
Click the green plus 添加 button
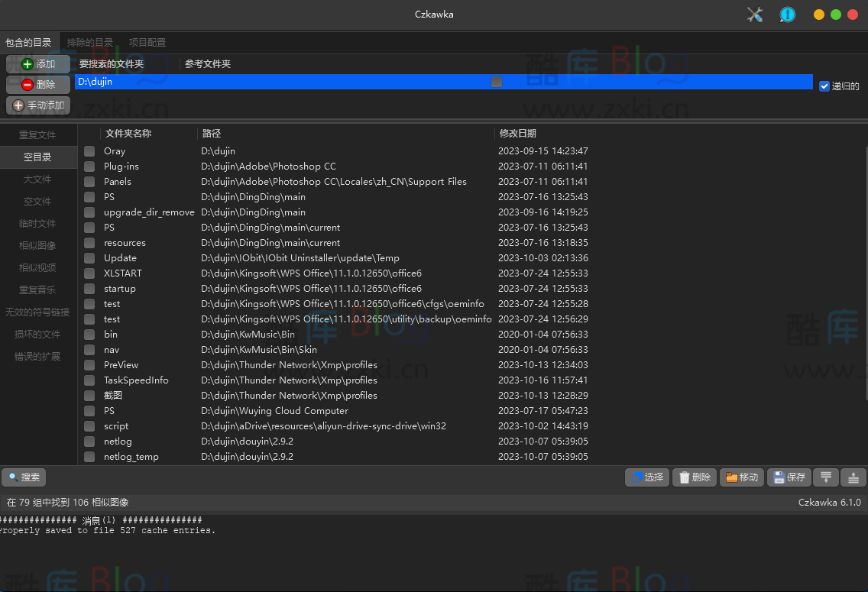tap(38, 64)
